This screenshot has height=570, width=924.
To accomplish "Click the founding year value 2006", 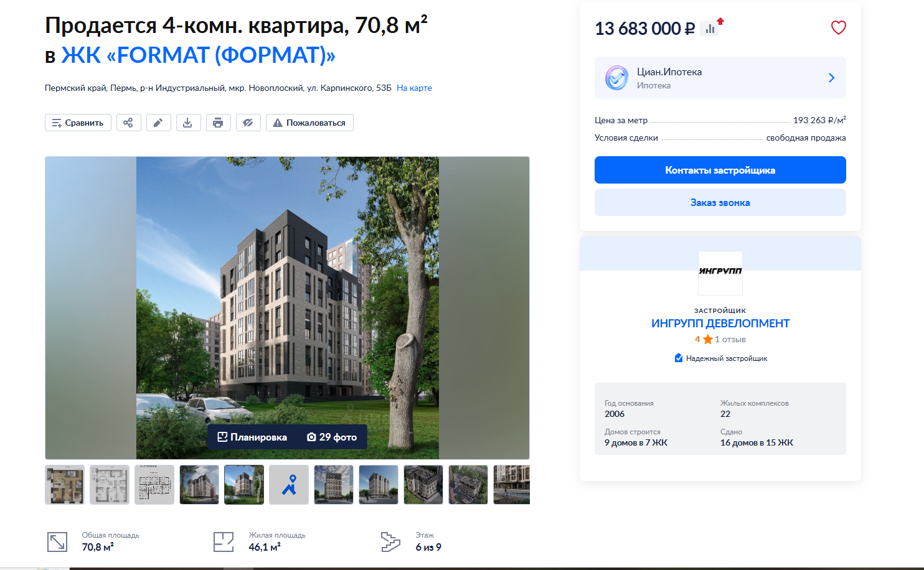I will tap(615, 414).
